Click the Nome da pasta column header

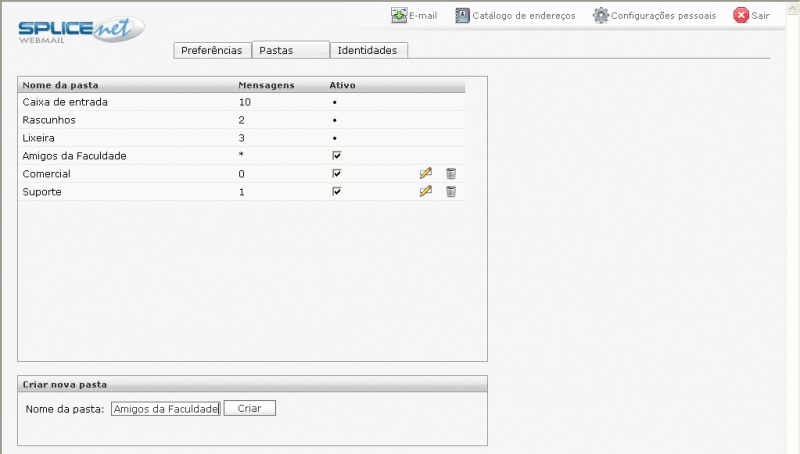[x=60, y=85]
